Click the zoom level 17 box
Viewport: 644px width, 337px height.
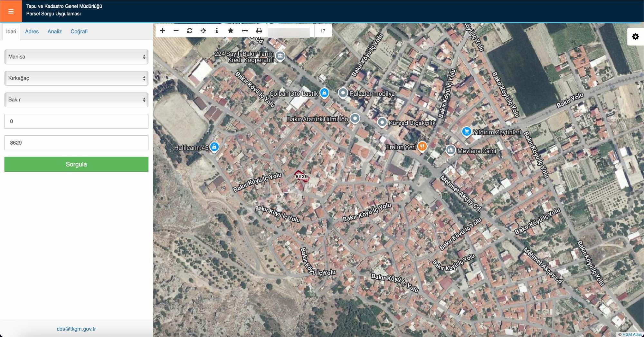(x=323, y=31)
